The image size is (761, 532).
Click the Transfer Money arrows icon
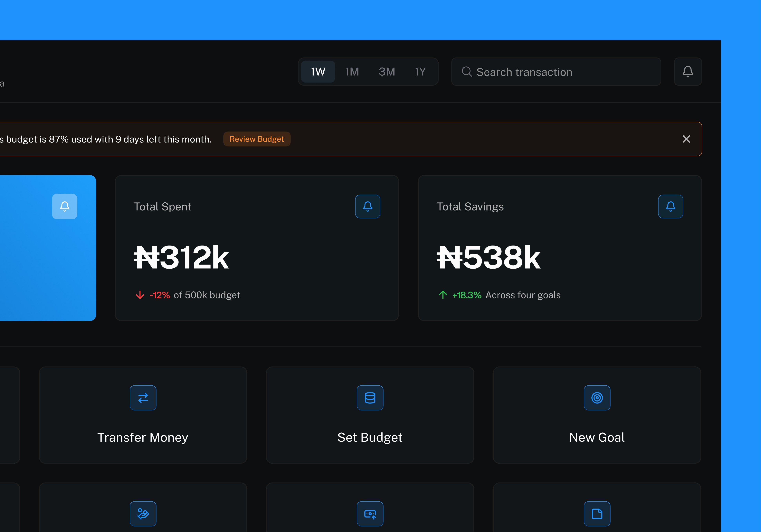(143, 398)
